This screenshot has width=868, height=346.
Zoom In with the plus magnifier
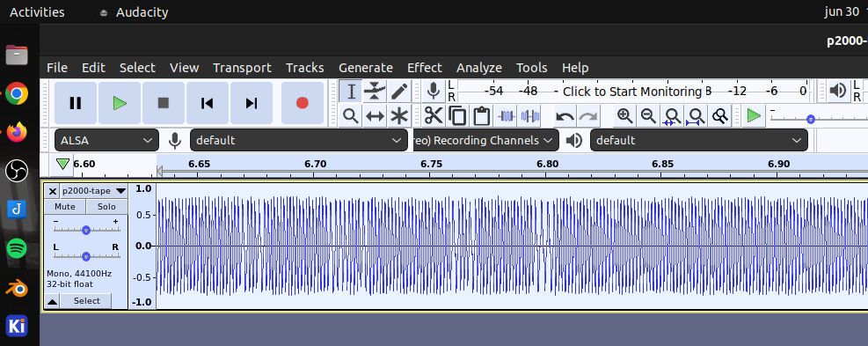coord(625,116)
